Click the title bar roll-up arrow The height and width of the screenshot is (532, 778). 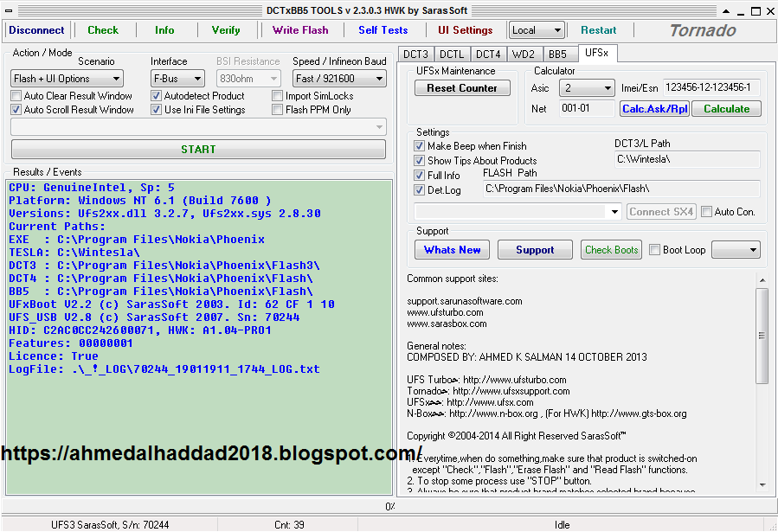(726, 11)
